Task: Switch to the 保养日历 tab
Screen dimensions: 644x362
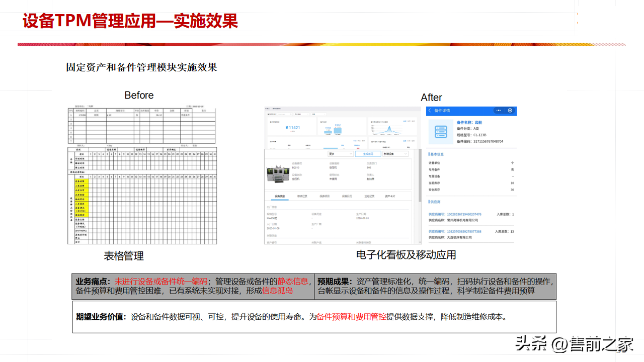Action: [x=347, y=196]
